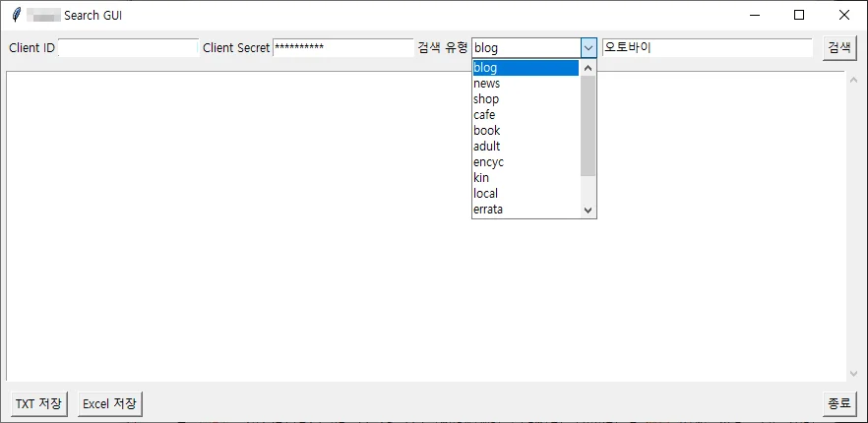Click the Client Secret password field
This screenshot has height=423, width=868.
(343, 47)
